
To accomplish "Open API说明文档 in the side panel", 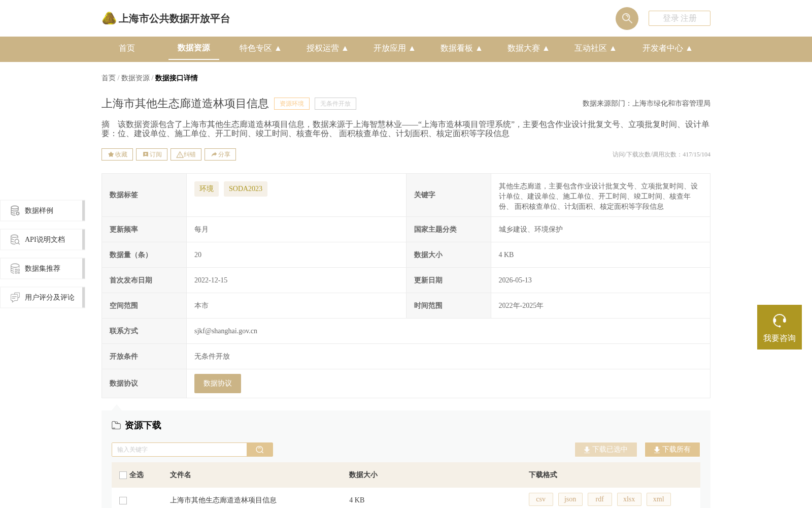I will [x=42, y=239].
